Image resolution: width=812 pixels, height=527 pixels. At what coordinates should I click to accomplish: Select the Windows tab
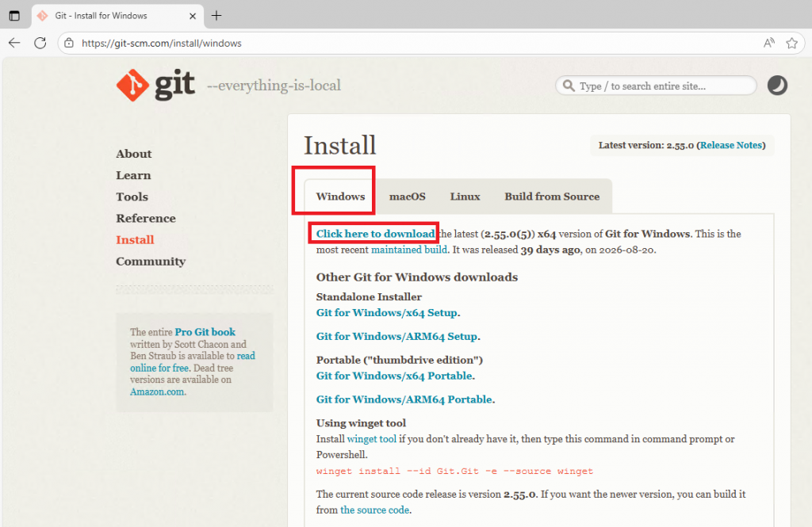(340, 197)
